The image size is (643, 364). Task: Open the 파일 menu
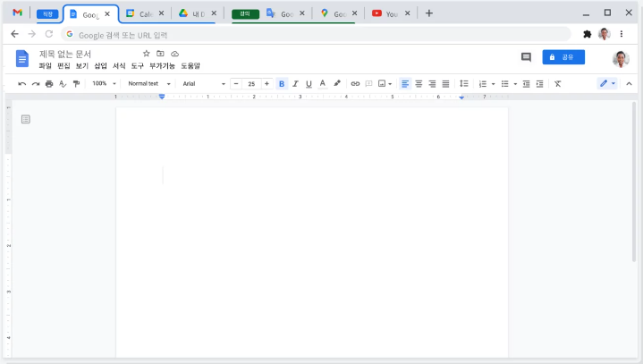point(45,65)
